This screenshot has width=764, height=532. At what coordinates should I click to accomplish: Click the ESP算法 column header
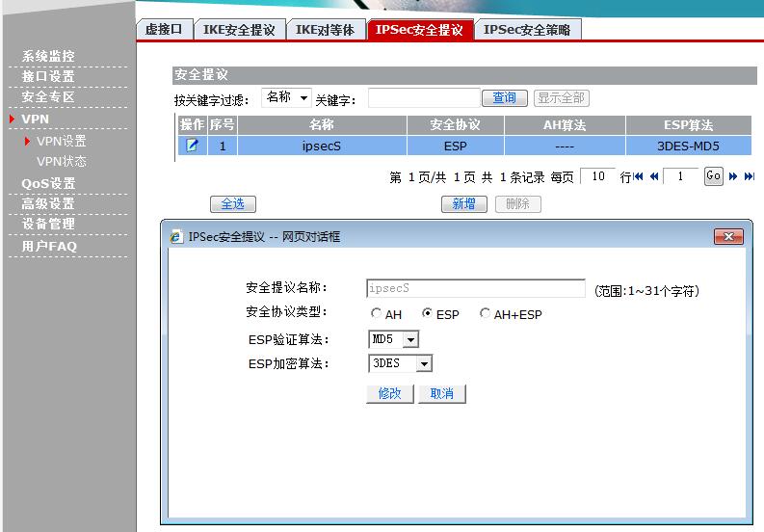tap(688, 125)
